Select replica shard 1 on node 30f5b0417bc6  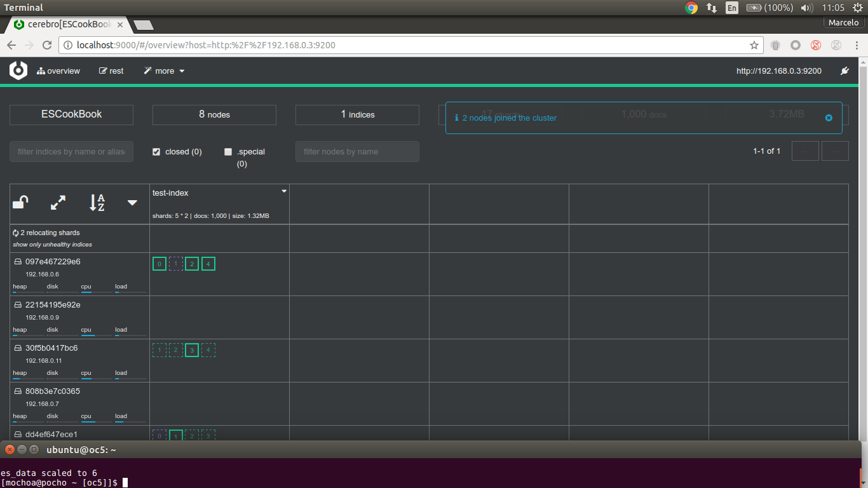pos(159,350)
